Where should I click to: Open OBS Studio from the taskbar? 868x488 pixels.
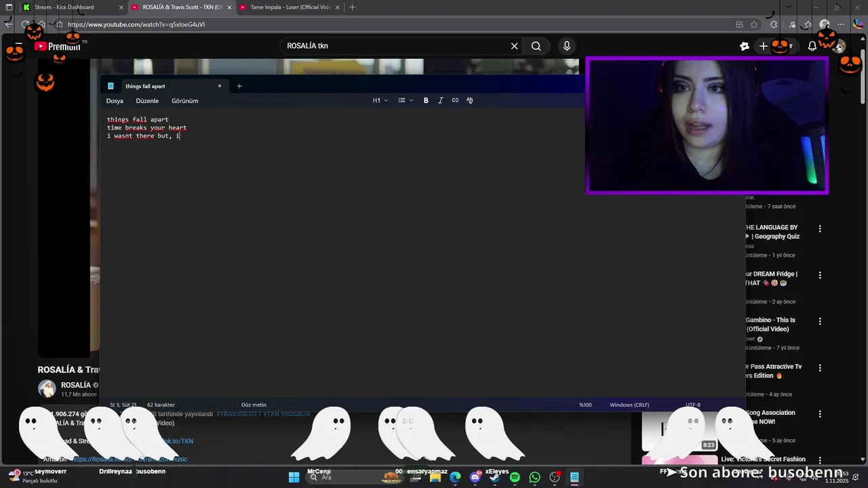coord(555,477)
